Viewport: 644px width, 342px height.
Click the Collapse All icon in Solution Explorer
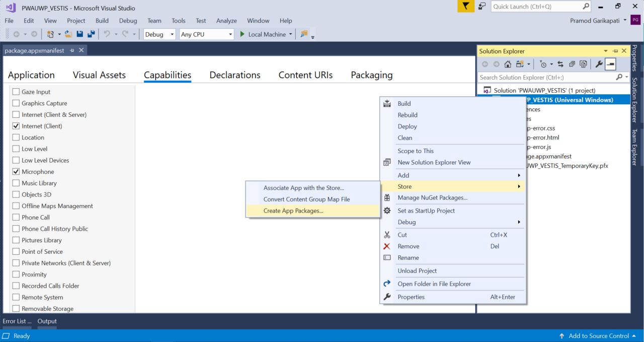(571, 64)
